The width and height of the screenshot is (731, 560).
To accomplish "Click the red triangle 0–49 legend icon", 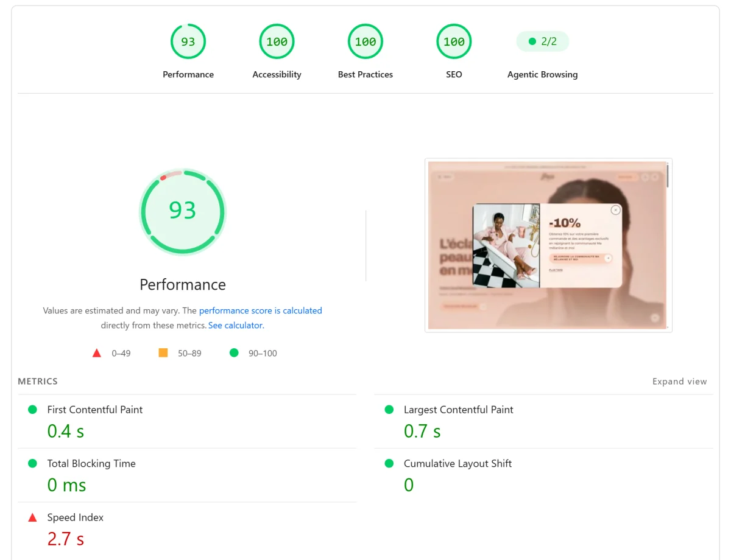I will 96,353.
